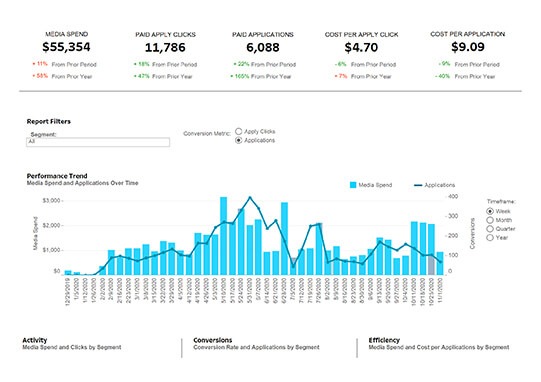
Task: Click the Media Spend legend swatch
Action: click(353, 185)
